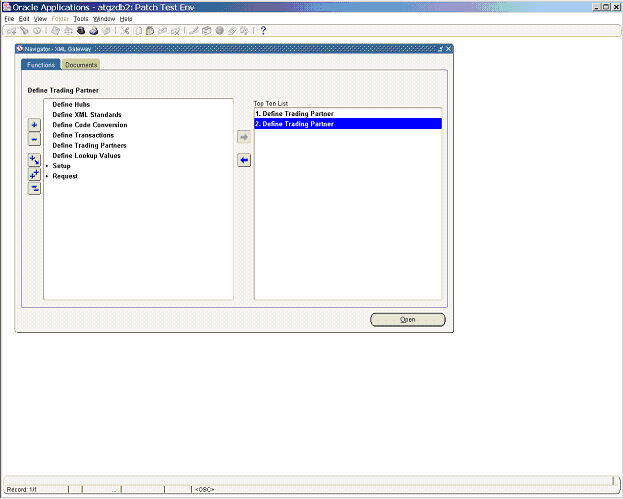
Task: Click the Save toolbar icon
Action: (56, 31)
